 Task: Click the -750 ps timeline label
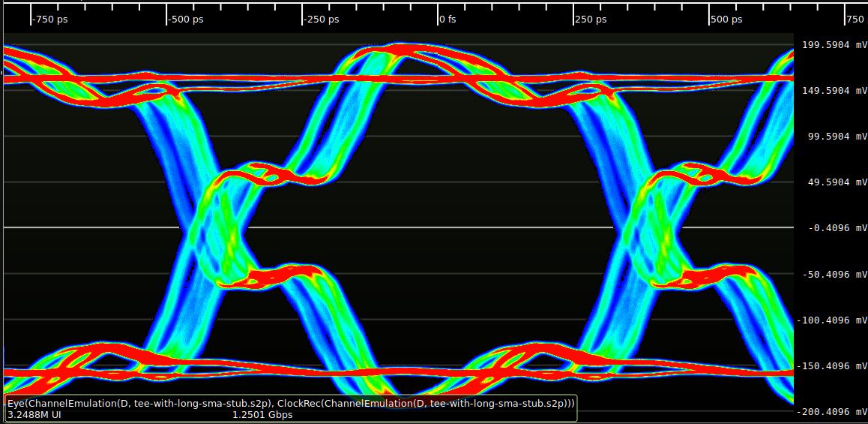(50, 20)
